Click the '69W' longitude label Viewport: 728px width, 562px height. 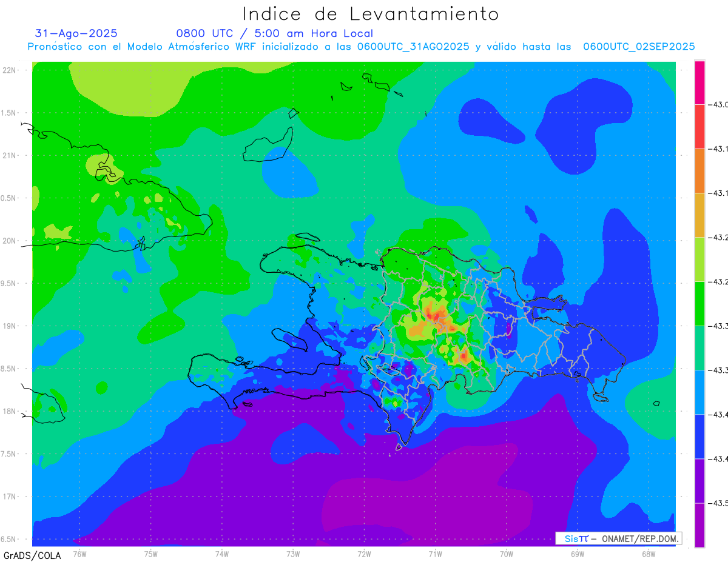click(578, 554)
